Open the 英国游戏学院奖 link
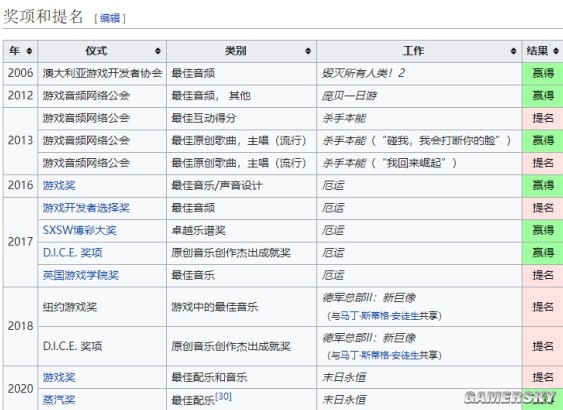Screen dimensions: 563x410 click(81, 275)
